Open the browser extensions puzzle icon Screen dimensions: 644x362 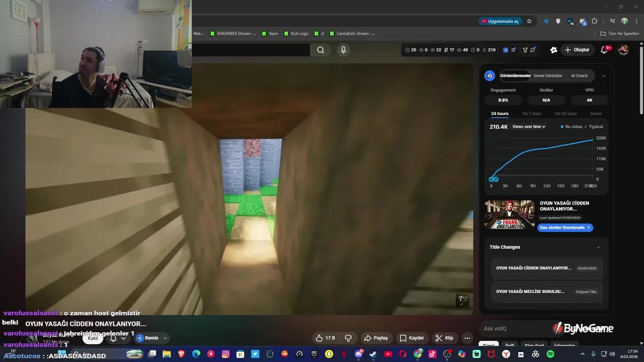(595, 21)
